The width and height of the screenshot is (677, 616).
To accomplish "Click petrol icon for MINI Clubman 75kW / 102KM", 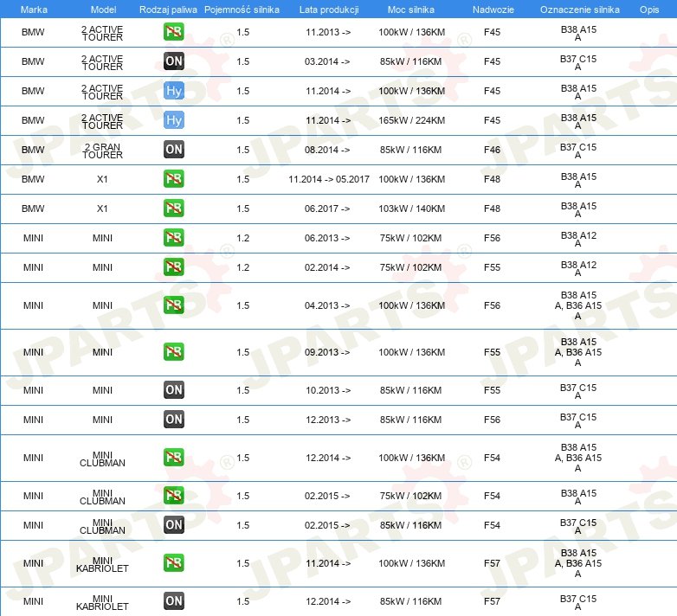I will click(x=173, y=495).
